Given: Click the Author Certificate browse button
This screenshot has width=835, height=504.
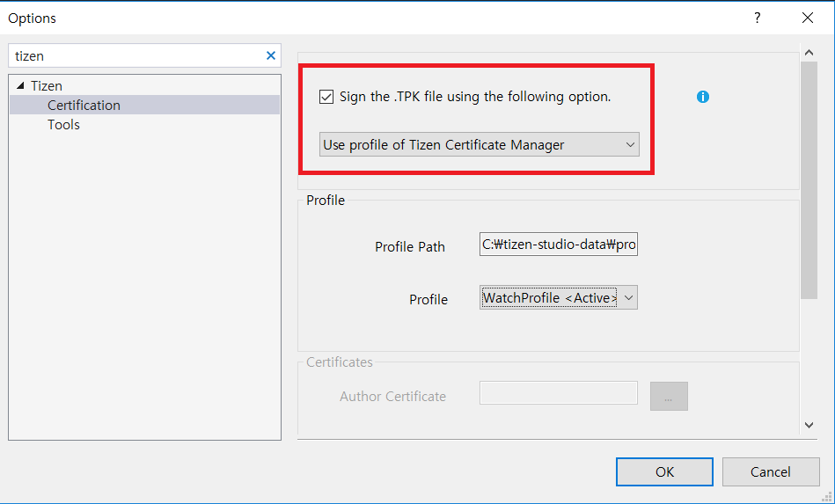Looking at the screenshot, I should (669, 397).
